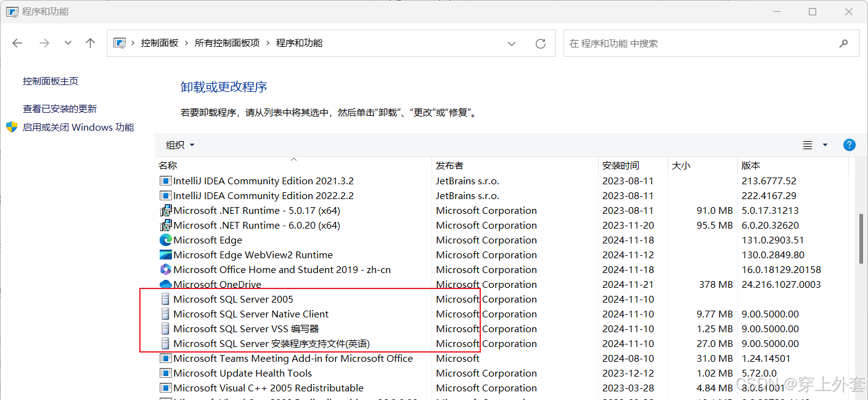The image size is (868, 400).
Task: Sort by 名称 column header
Action: tap(168, 165)
